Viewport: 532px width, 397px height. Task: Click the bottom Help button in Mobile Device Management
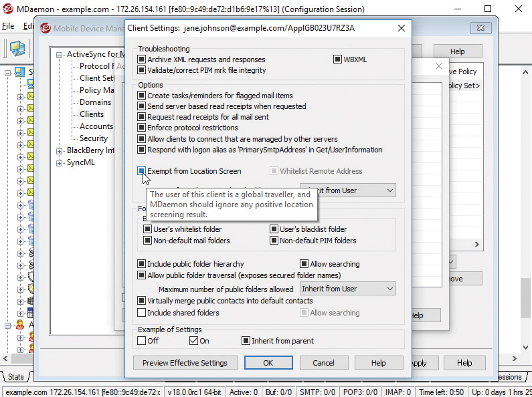464,363
